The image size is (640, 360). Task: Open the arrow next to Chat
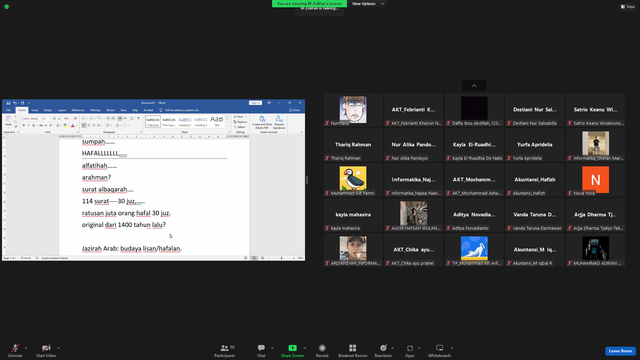[272, 348]
